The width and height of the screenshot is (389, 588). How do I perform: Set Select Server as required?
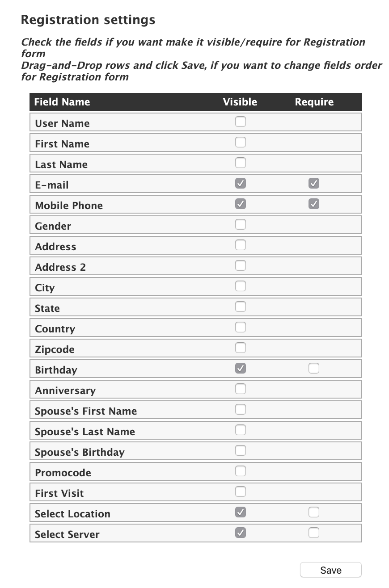click(x=313, y=533)
